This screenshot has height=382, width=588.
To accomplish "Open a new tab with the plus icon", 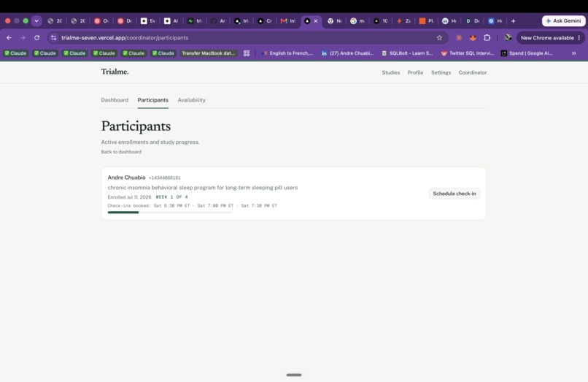I will (513, 21).
